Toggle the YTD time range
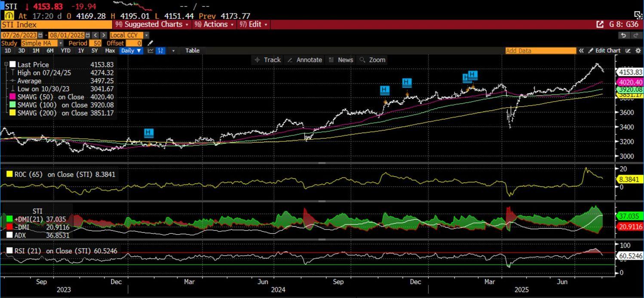Viewport: 644px width, 298px height. pyautogui.click(x=65, y=51)
